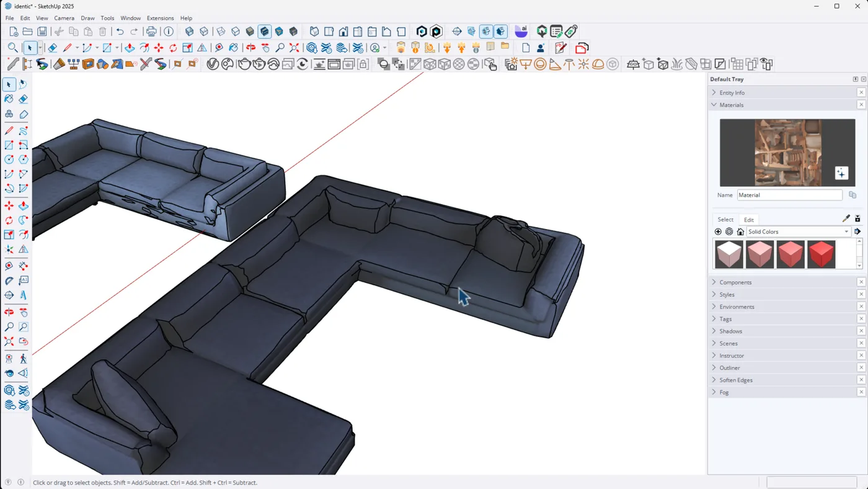The image size is (868, 489).
Task: Select the Eraser tool in top toolbar
Action: coord(53,48)
